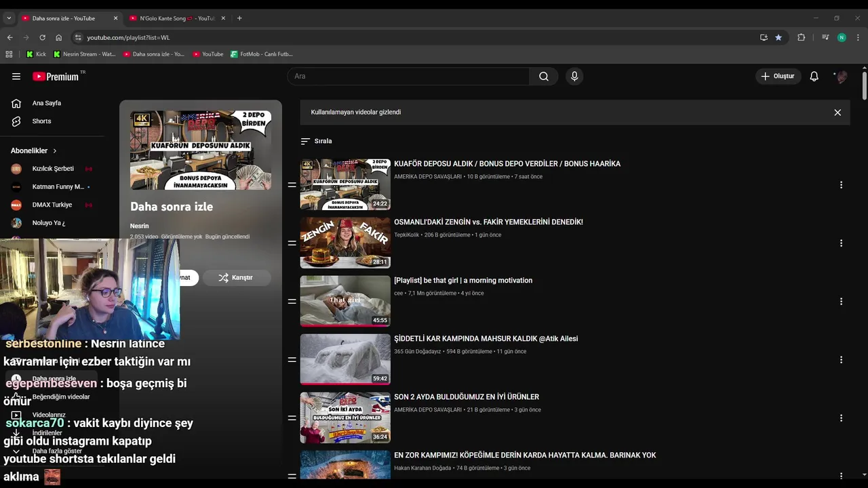
Task: Grab reorder handle of SON 2 AYDA video
Action: click(292, 418)
